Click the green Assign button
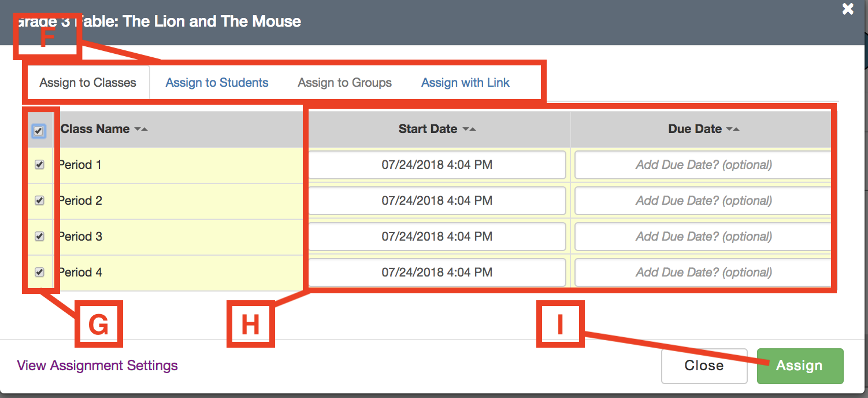This screenshot has width=868, height=398. point(799,366)
